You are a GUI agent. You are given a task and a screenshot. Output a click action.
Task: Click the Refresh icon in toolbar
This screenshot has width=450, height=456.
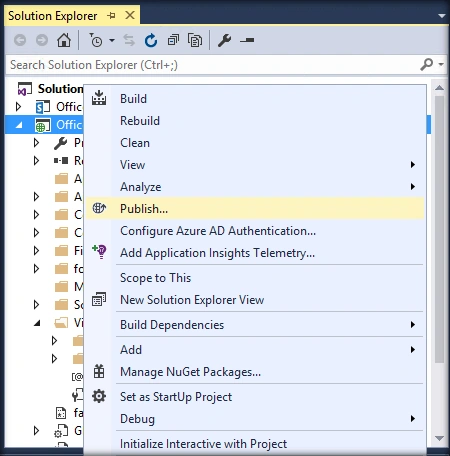[151, 40]
